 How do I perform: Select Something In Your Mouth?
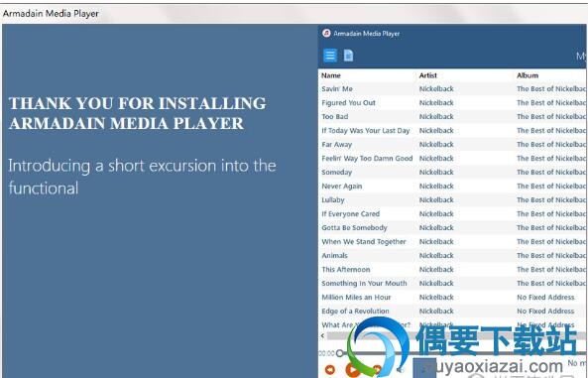click(364, 284)
